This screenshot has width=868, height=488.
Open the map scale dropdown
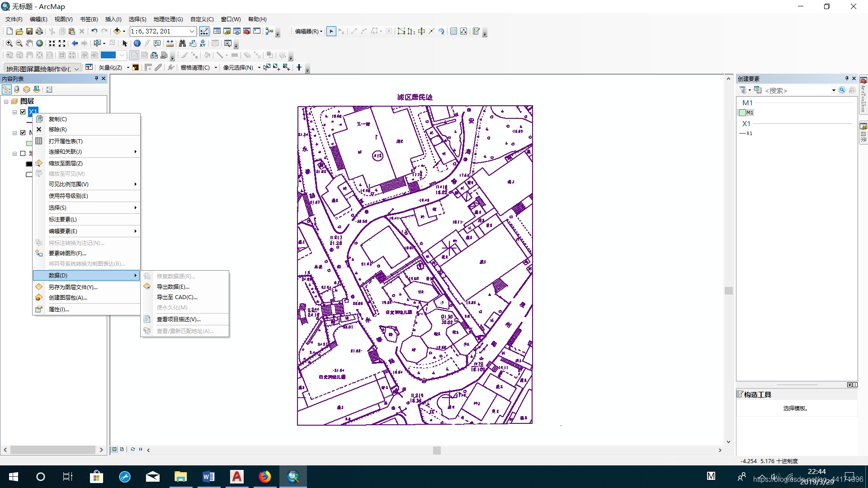[192, 31]
